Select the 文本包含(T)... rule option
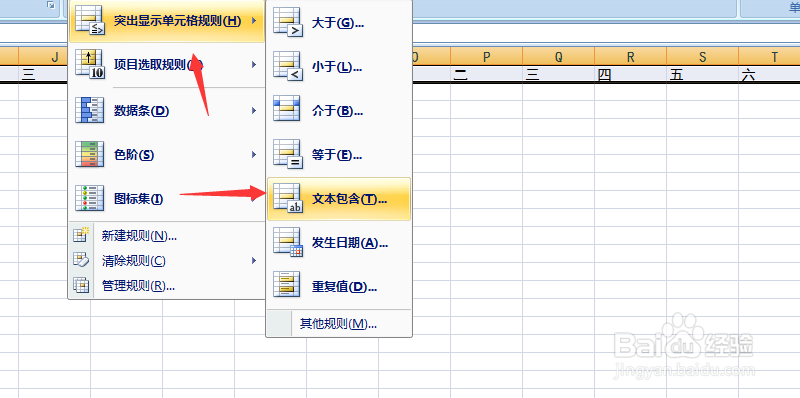The width and height of the screenshot is (800, 398). 339,199
